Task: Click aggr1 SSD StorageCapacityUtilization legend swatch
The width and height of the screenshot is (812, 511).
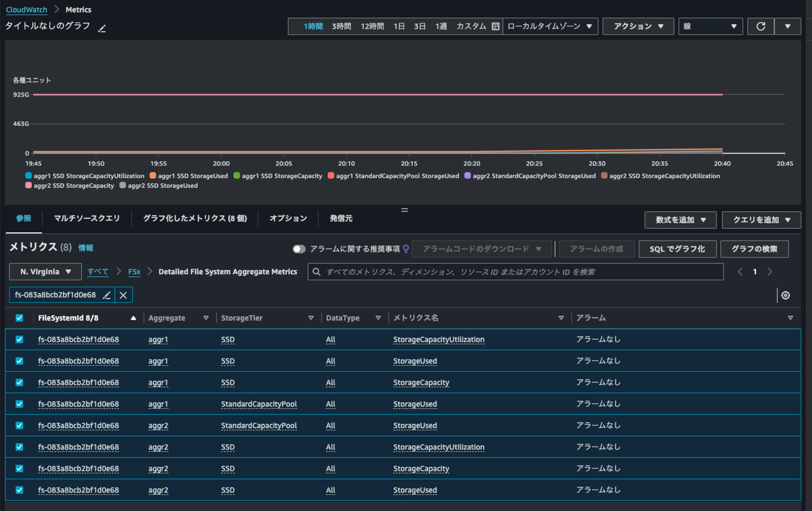Action: 28,176
